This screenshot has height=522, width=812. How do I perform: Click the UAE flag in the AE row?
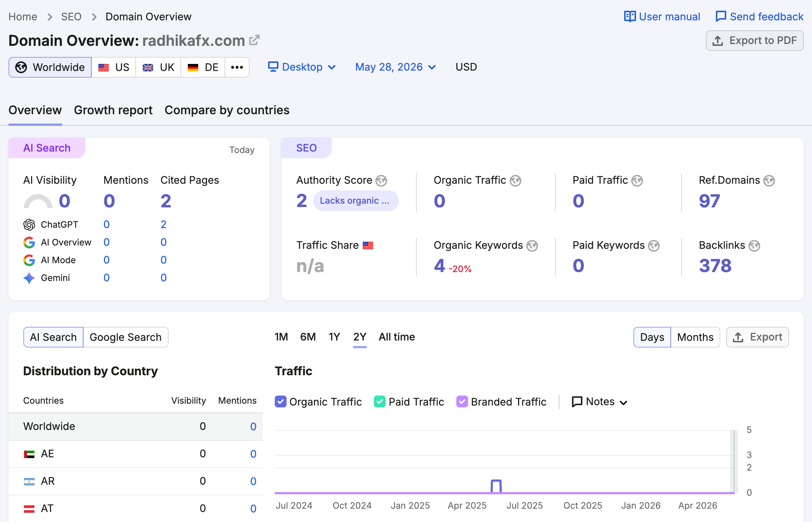coord(29,454)
